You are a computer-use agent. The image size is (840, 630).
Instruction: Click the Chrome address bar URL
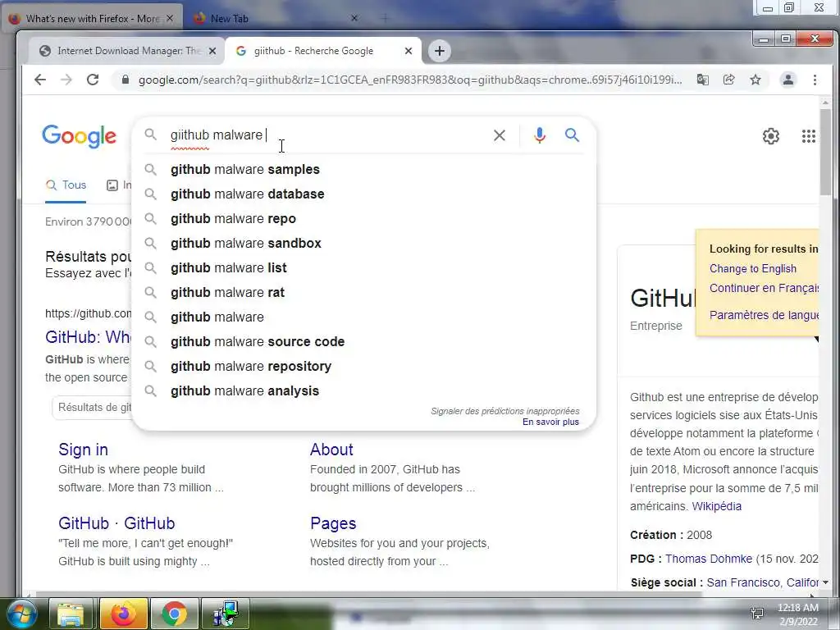click(410, 80)
